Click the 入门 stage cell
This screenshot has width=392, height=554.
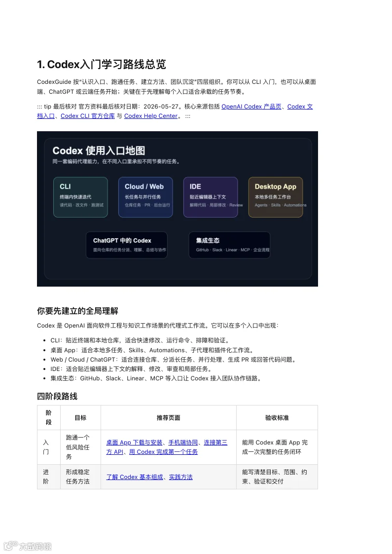pos(49,447)
